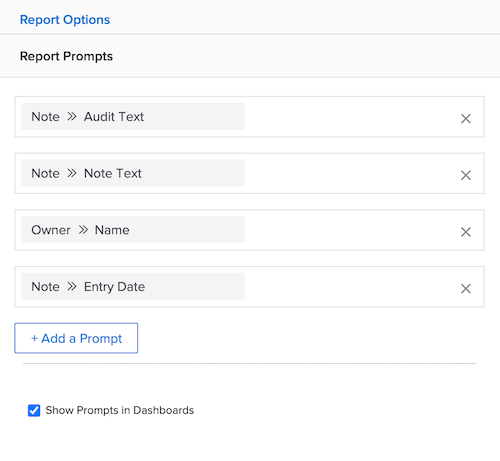Click empty area of Entry Date prompt row
500x461 pixels.
pos(350,287)
